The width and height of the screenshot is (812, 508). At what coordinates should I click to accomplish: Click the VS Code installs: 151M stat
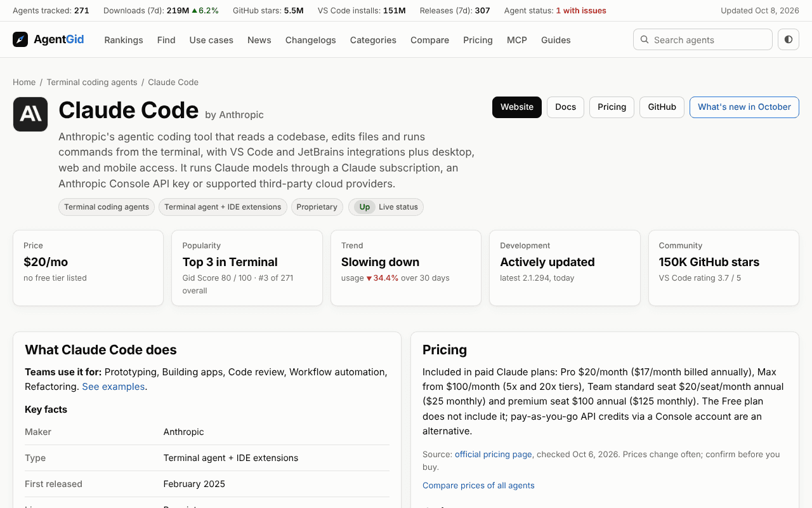coord(362,11)
